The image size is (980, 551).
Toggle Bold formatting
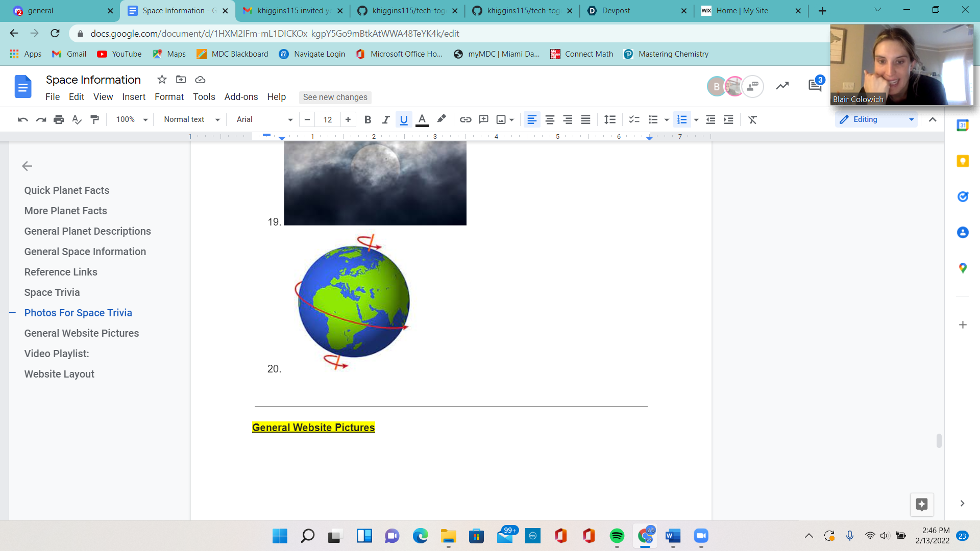367,119
